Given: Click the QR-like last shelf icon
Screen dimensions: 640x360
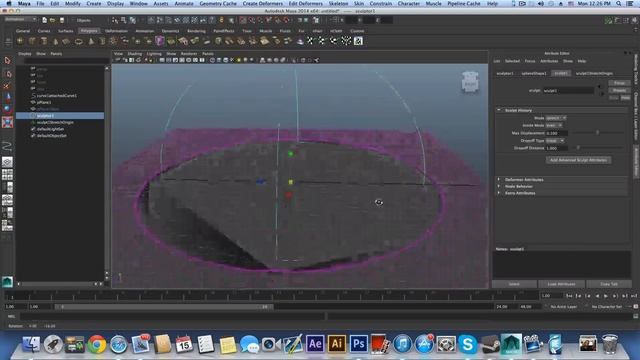Looking at the screenshot, I should coord(358,41).
